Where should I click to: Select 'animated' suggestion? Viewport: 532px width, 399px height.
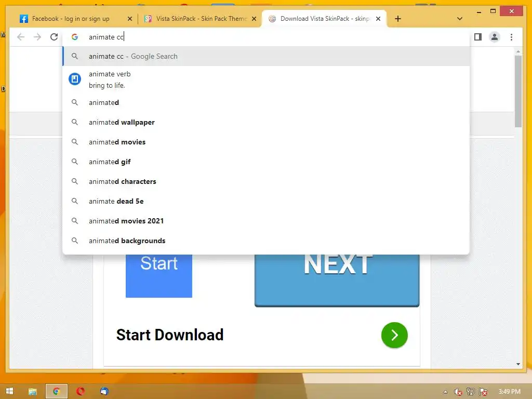coord(266,102)
